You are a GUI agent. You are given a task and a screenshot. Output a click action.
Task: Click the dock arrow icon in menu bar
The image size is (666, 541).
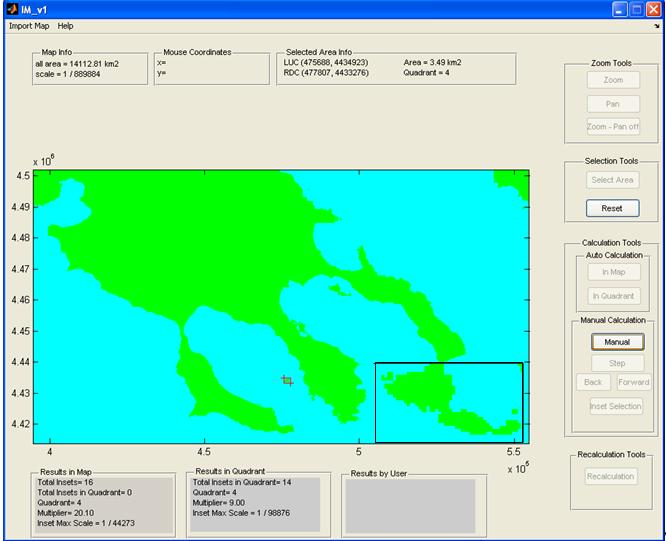point(657,26)
